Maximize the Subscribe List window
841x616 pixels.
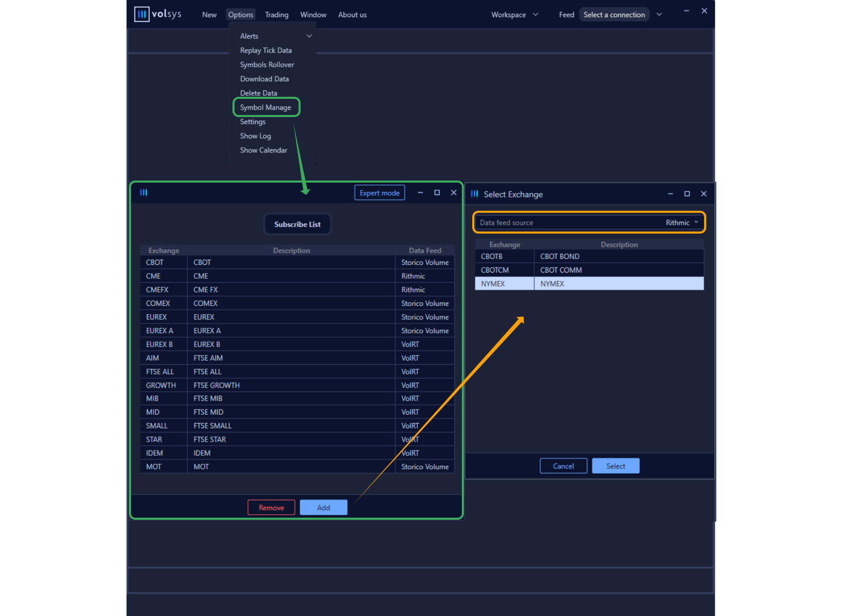(x=437, y=192)
